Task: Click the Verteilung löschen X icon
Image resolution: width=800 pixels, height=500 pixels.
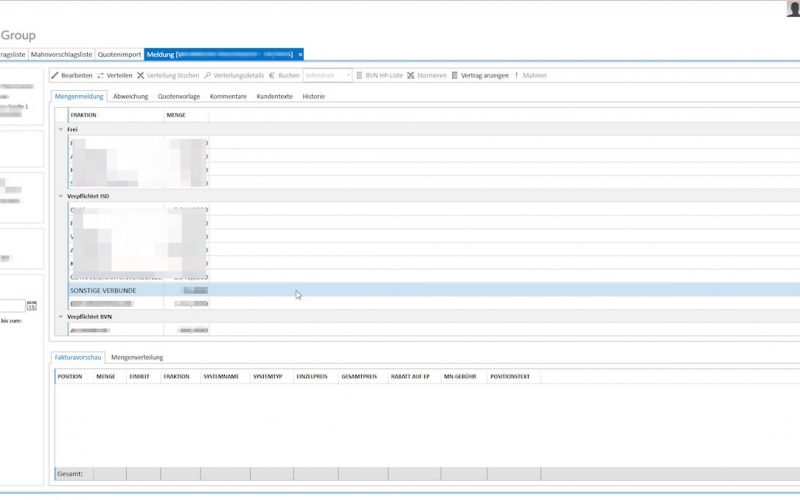Action: coord(140,75)
